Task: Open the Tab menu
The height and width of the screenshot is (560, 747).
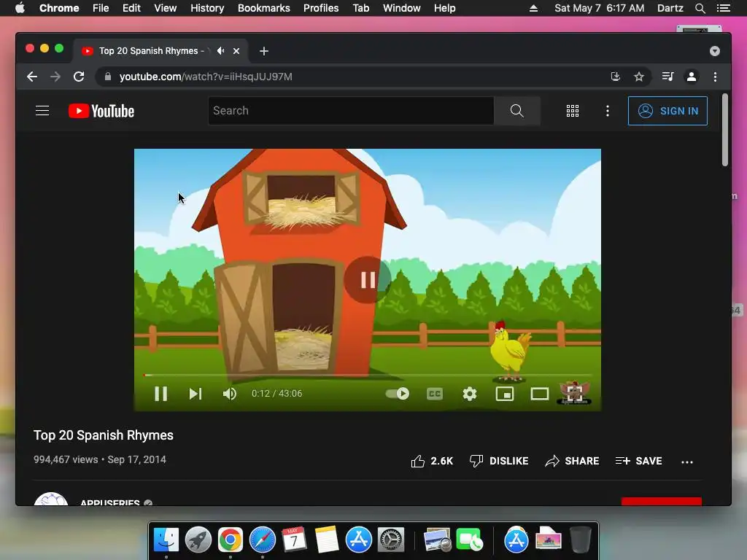Action: pos(360,8)
